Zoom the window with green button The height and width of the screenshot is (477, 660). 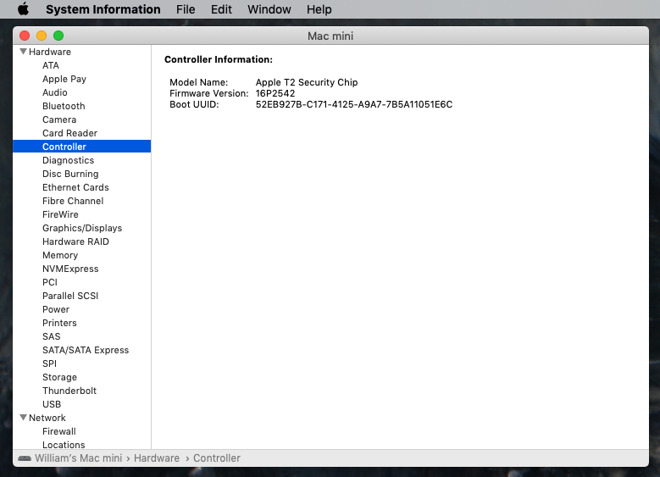59,36
